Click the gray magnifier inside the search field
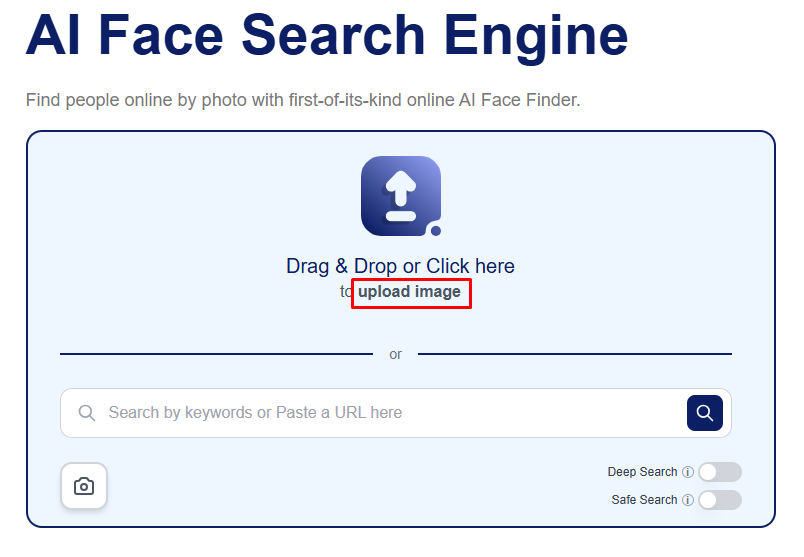This screenshot has width=804, height=557. point(87,413)
